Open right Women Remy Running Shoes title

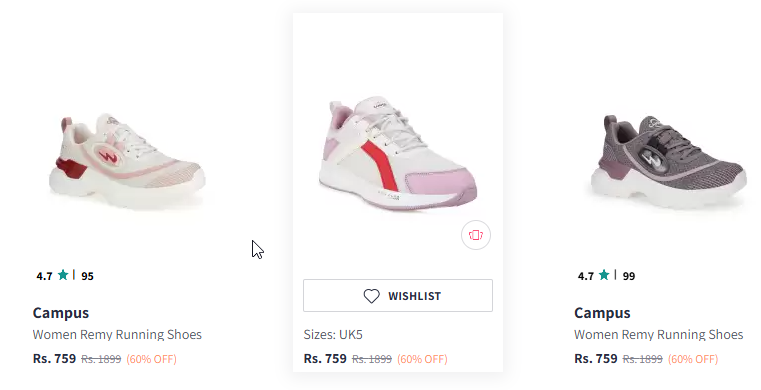click(x=659, y=335)
